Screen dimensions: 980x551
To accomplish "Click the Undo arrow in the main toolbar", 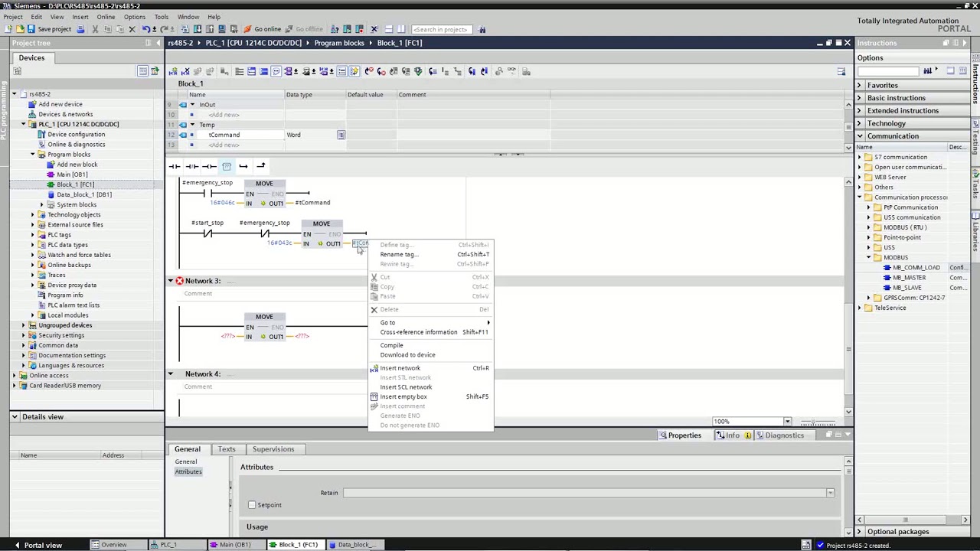I will [145, 29].
